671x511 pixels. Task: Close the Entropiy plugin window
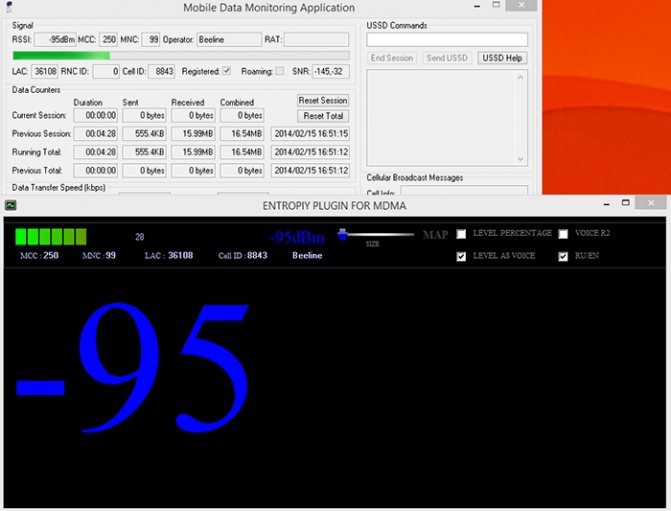point(651,203)
